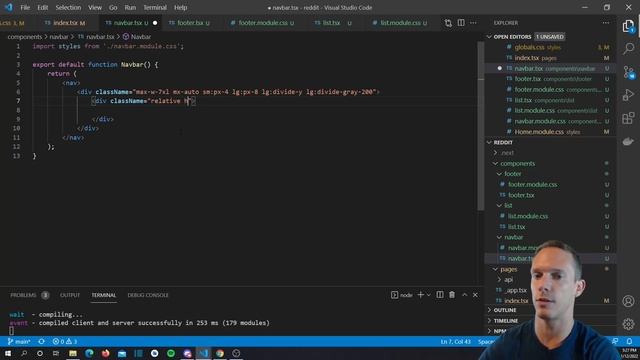The image size is (640, 360).
Task: Open the Selection menu
Action: point(68,7)
